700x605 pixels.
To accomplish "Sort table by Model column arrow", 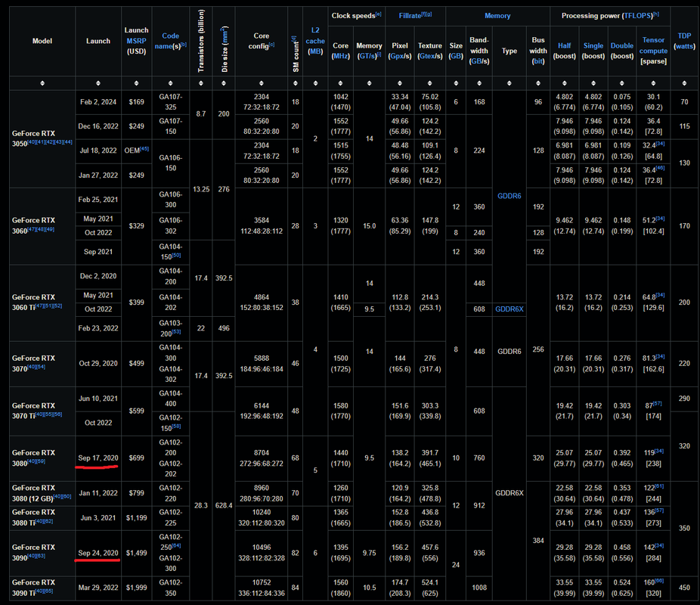I will click(x=42, y=83).
